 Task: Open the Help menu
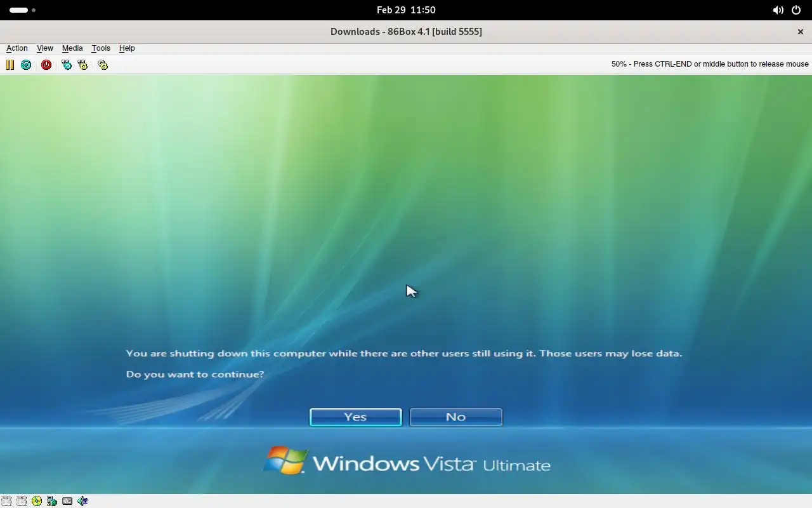click(127, 48)
